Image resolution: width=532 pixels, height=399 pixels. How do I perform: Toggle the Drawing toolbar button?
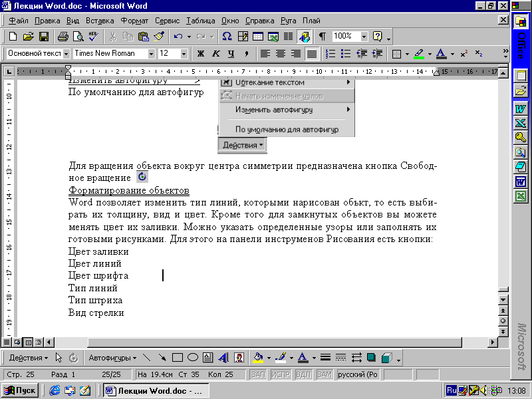(x=305, y=37)
